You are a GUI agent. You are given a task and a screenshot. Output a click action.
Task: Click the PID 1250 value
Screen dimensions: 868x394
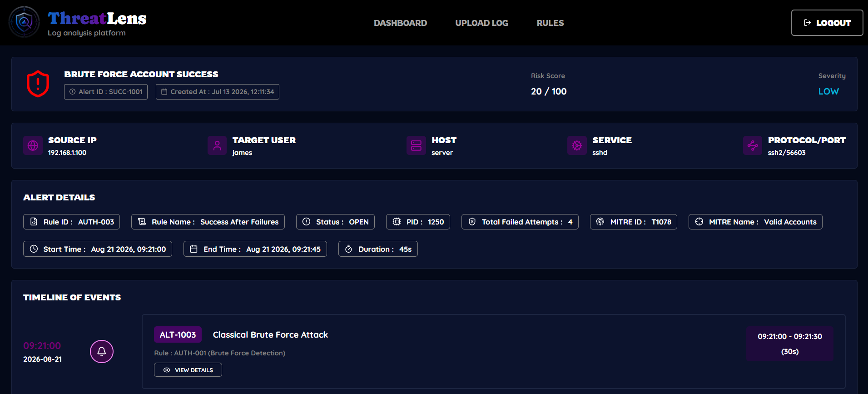point(436,222)
